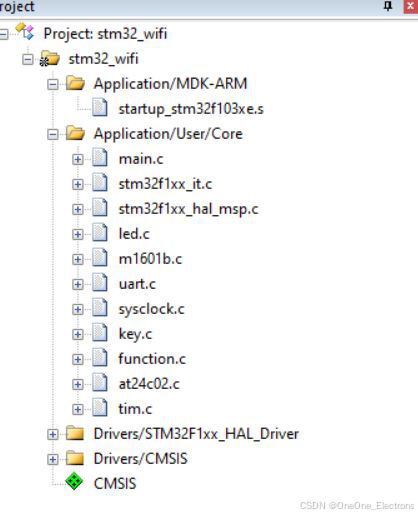Collapse the 'Project: stm32_wifi' root node
The width and height of the screenshot is (418, 517).
click(x=3, y=34)
